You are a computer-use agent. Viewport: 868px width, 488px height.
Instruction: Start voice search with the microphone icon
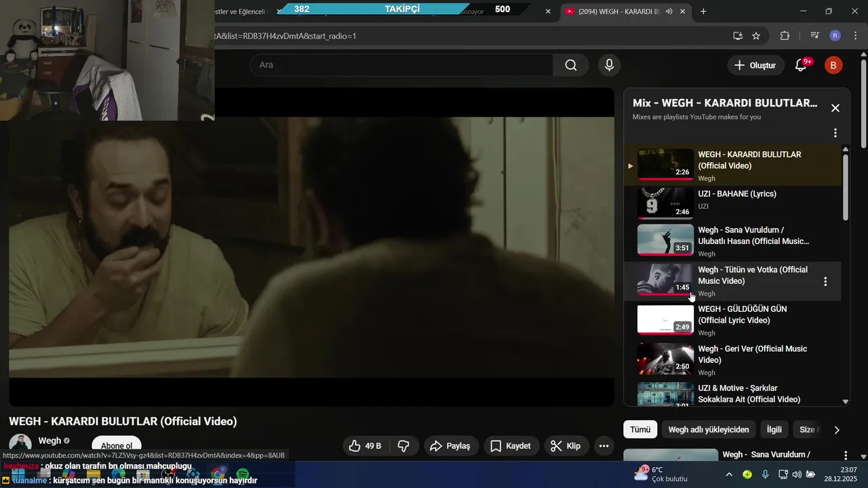click(x=609, y=65)
